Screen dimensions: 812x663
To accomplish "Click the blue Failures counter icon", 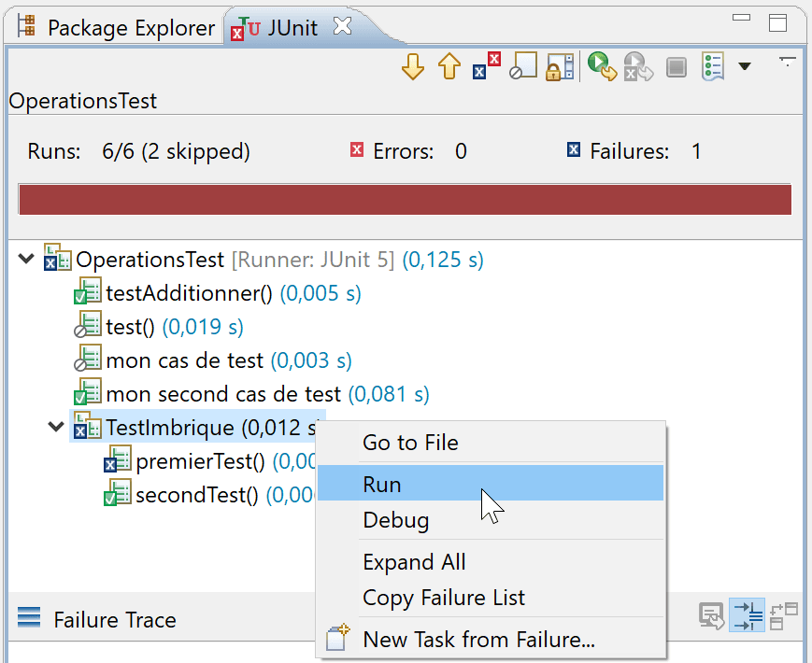I will [x=574, y=149].
